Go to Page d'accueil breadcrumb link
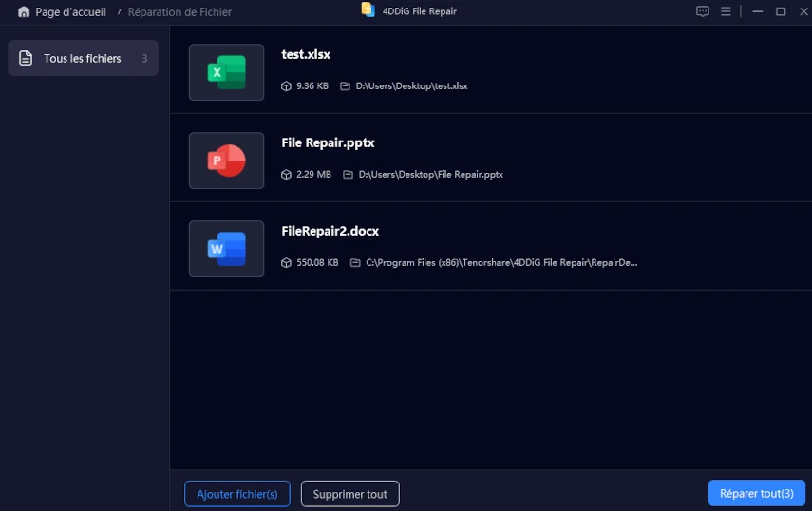The image size is (812, 511). [70, 12]
